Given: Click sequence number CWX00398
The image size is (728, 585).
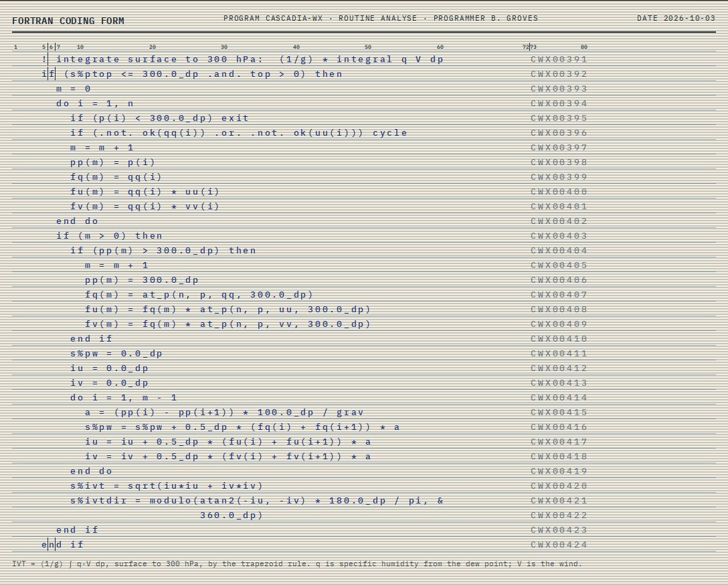Looking at the screenshot, I should [559, 162].
